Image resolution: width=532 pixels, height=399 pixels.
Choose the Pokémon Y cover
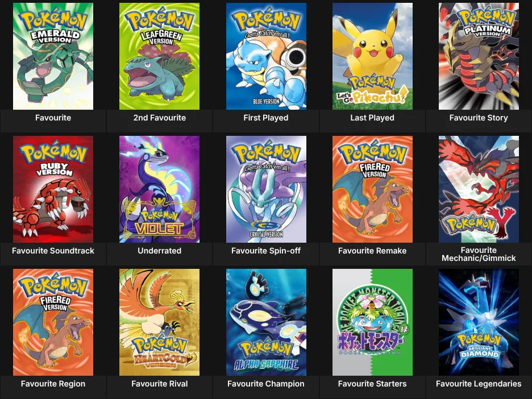pyautogui.click(x=479, y=189)
